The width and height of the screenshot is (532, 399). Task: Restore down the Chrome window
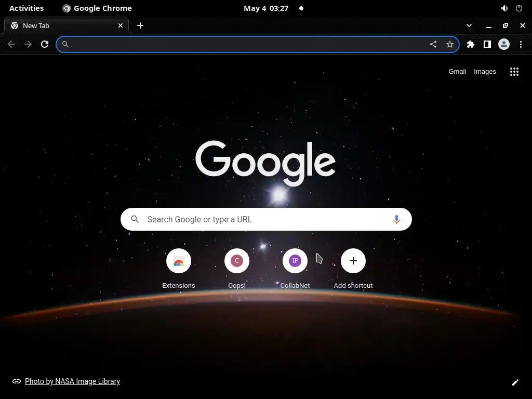pos(505,25)
